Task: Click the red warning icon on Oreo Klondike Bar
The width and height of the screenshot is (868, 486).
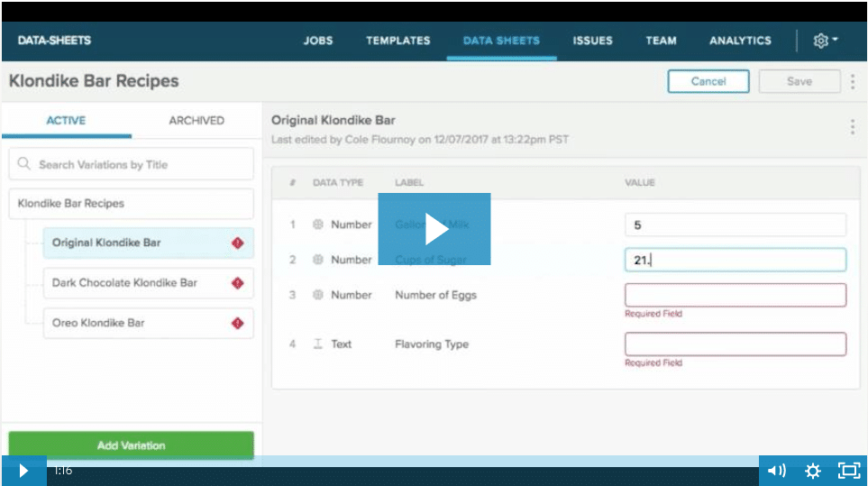Action: pyautogui.click(x=237, y=324)
